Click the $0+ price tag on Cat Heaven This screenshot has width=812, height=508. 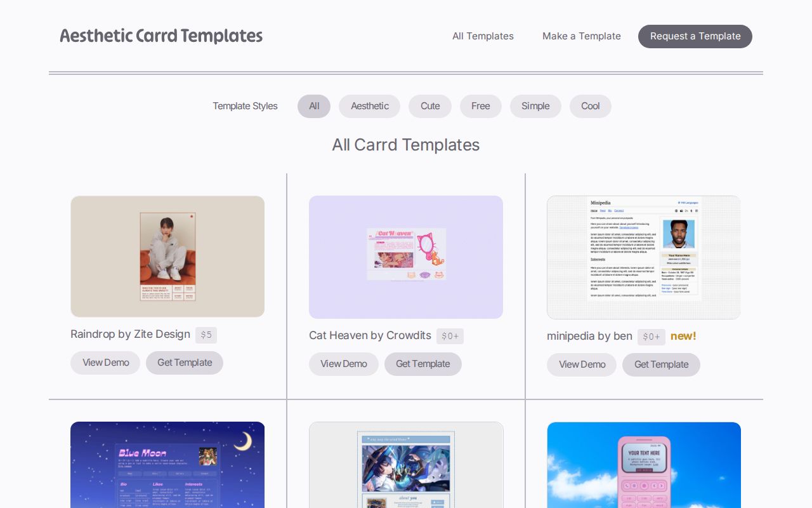450,336
